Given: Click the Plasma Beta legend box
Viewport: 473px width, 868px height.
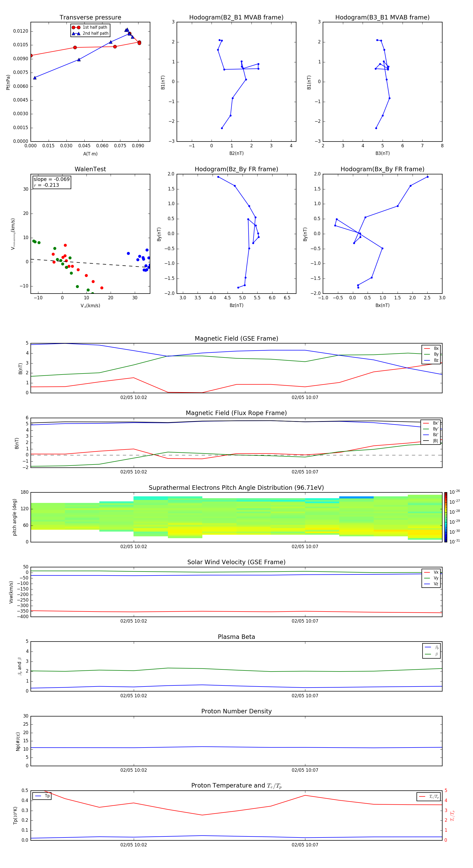Looking at the screenshot, I should tap(431, 651).
